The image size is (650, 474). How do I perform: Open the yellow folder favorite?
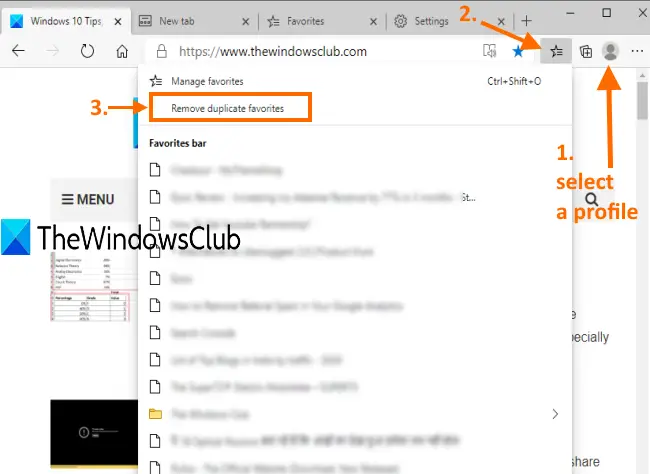click(x=355, y=414)
